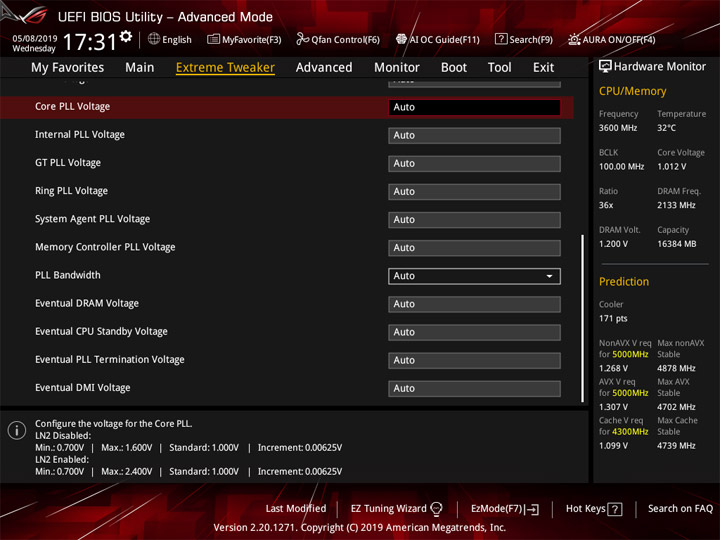Select Eventual PLL Termination Voltage label
Viewport: 720px width, 540px height.
pyautogui.click(x=110, y=360)
